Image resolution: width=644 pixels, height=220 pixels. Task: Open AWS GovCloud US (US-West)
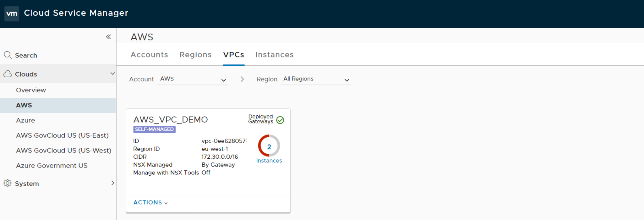[x=64, y=151]
